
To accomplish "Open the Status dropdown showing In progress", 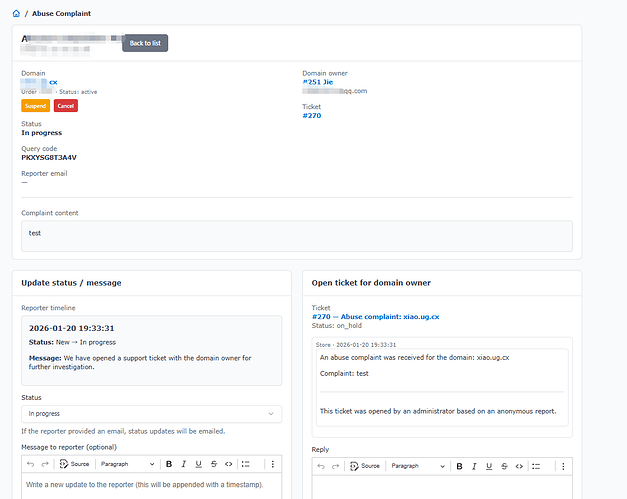I will tap(152, 414).
